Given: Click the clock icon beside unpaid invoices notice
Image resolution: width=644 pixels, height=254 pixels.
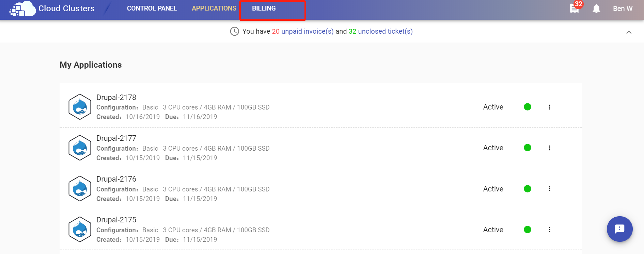Looking at the screenshot, I should [235, 31].
